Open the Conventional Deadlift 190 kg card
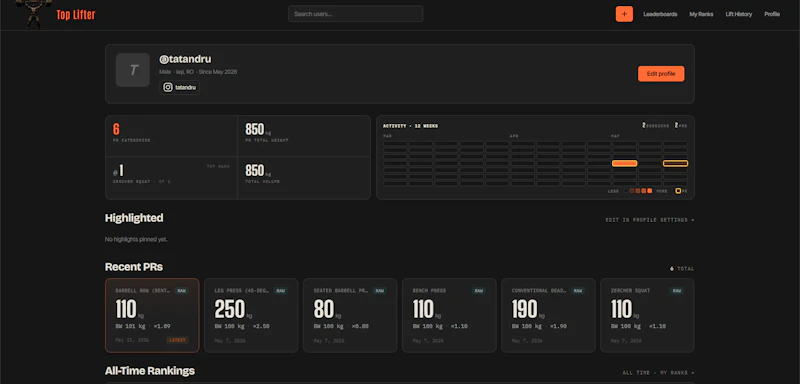 548,315
